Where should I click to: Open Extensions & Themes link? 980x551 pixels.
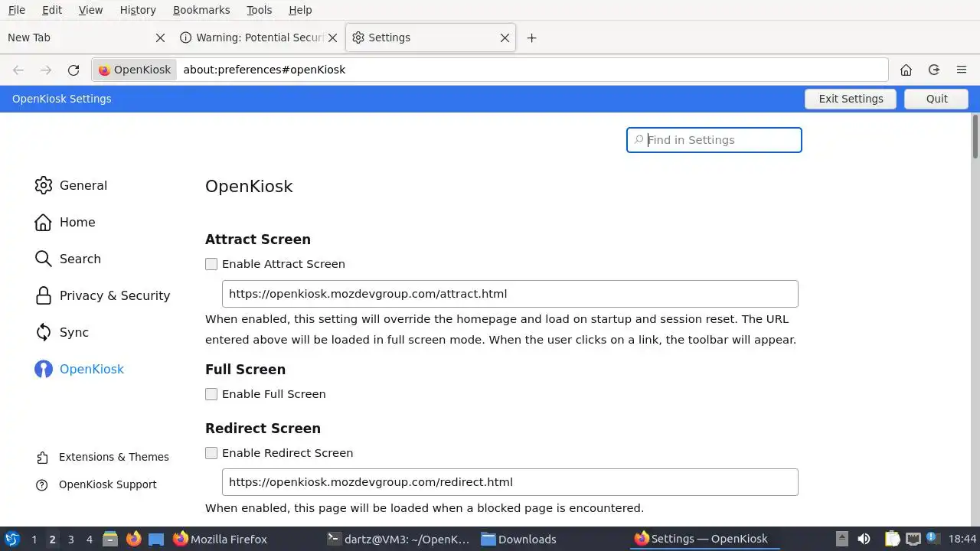tap(103, 457)
